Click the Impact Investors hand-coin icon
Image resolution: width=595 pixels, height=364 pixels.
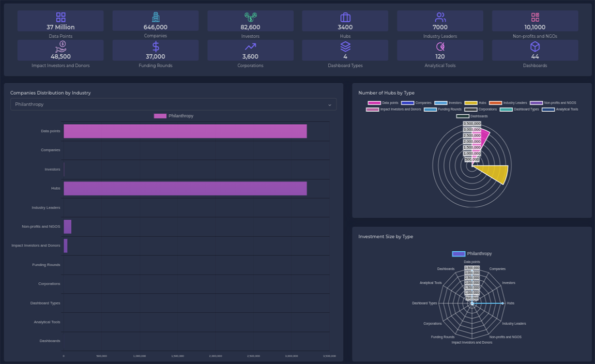pyautogui.click(x=60, y=47)
